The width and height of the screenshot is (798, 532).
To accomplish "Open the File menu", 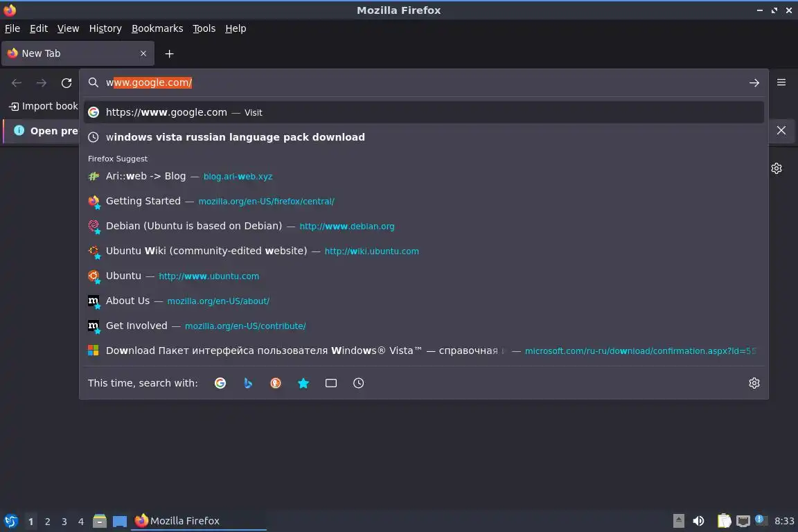I will coord(12,28).
